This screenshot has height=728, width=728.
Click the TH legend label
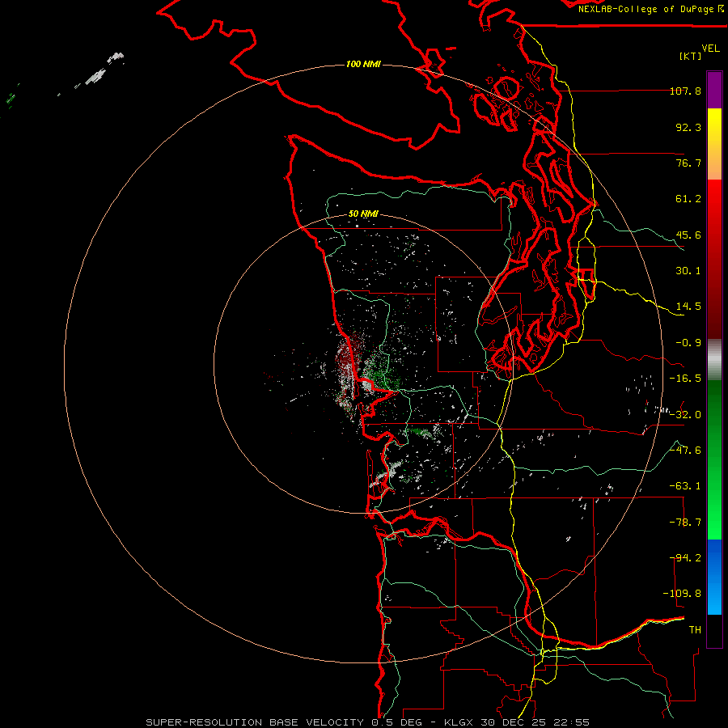(695, 630)
